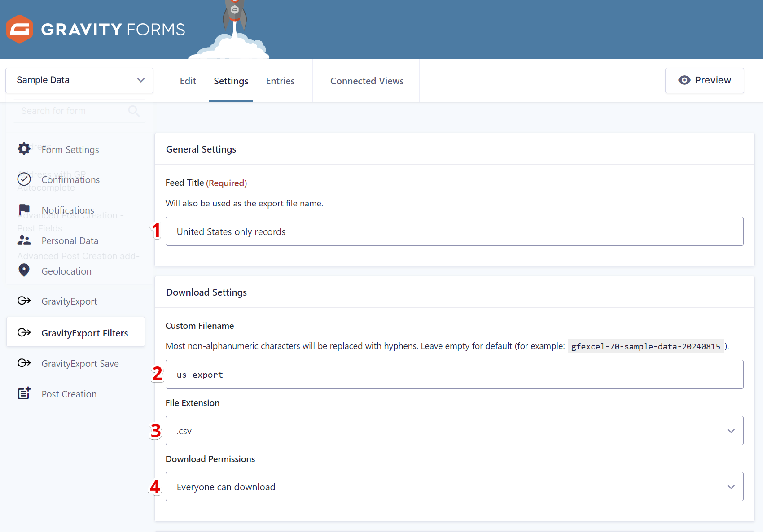This screenshot has width=763, height=532.
Task: Click the Preview button
Action: click(704, 80)
